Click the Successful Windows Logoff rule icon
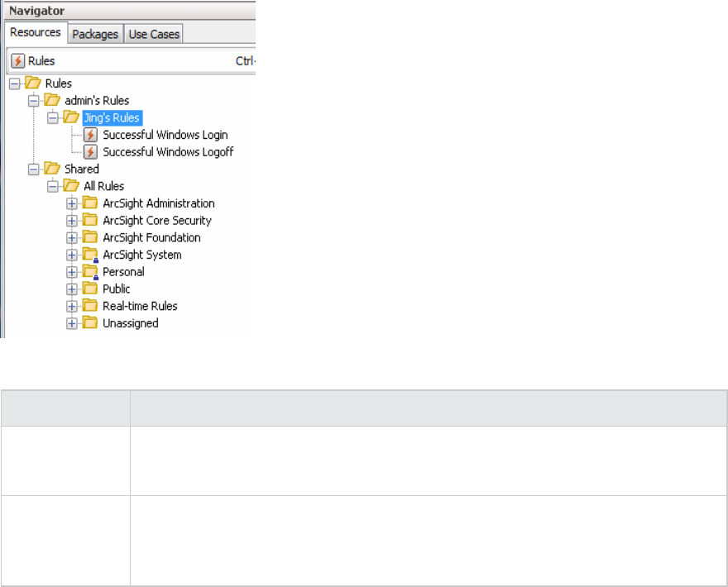This screenshot has height=587, width=728. point(90,152)
